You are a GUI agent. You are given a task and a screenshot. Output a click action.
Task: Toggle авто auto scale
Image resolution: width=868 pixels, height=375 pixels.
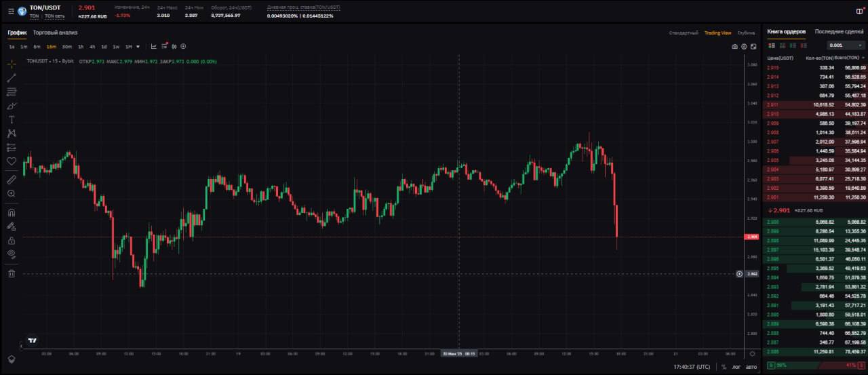click(x=751, y=367)
